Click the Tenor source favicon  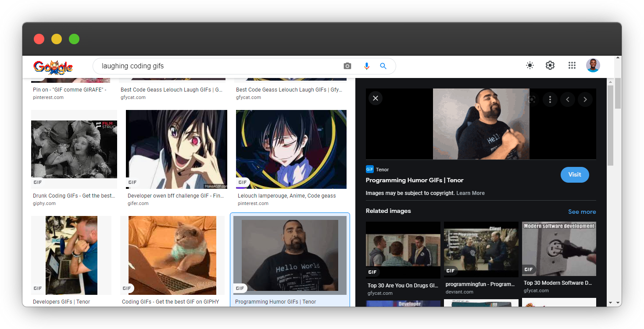(x=369, y=170)
